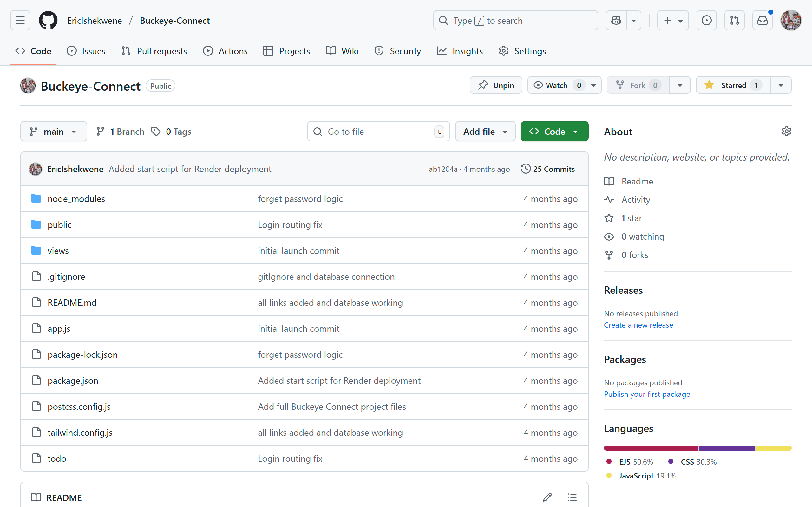
Task: Open the green Code dropdown
Action: [x=554, y=132]
